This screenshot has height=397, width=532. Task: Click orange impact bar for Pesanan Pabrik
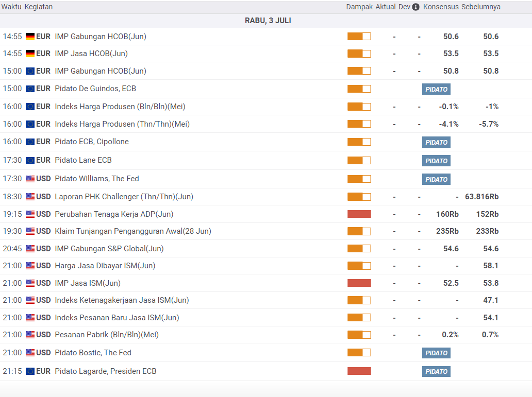pos(359,335)
